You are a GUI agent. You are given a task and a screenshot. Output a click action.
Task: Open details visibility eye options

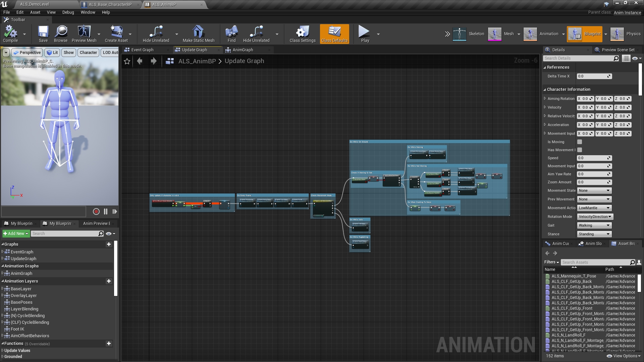(636, 58)
